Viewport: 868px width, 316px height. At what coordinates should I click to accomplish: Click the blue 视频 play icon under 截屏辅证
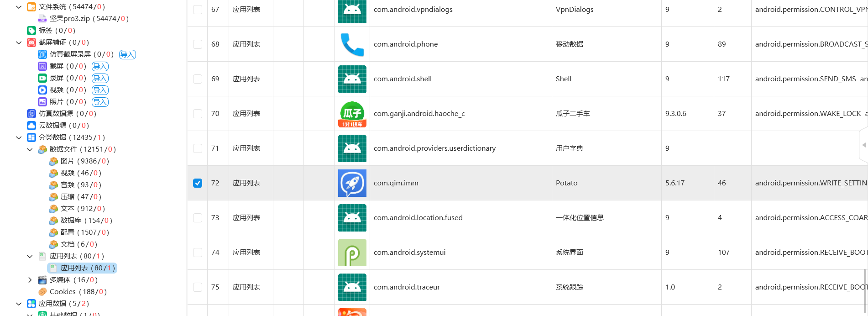click(42, 90)
